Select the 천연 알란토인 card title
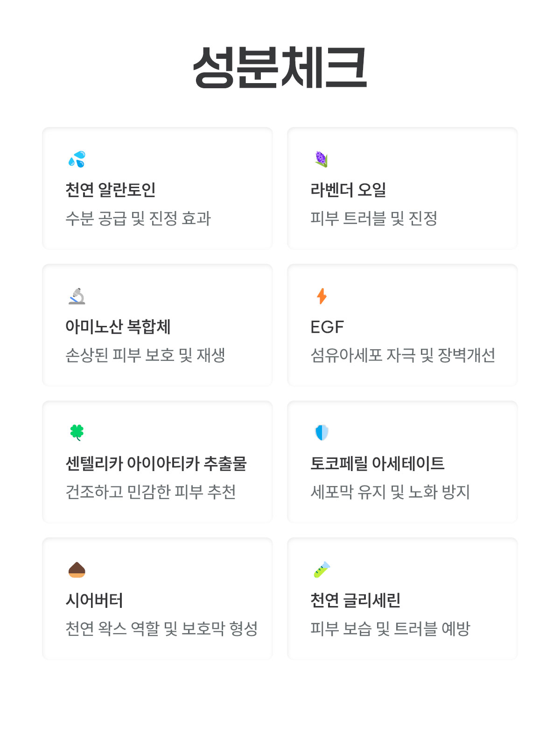 (x=111, y=190)
